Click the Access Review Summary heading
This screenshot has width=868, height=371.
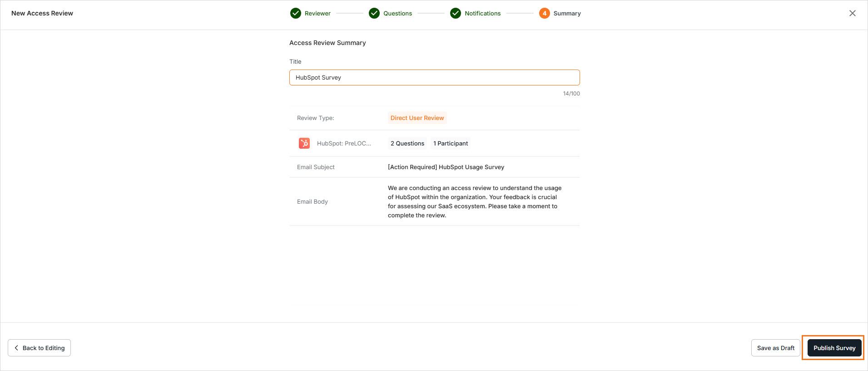[327, 43]
